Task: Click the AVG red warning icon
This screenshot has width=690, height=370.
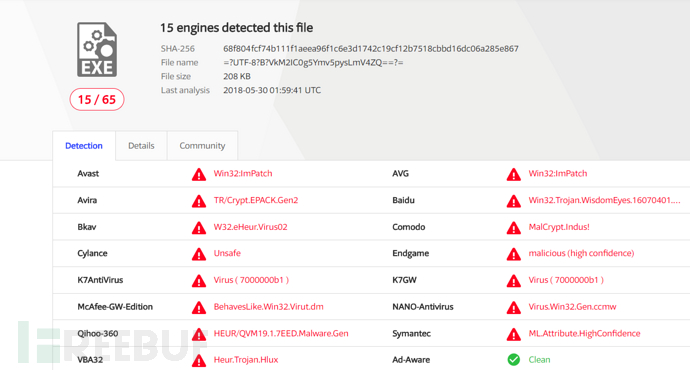Action: coord(514,174)
